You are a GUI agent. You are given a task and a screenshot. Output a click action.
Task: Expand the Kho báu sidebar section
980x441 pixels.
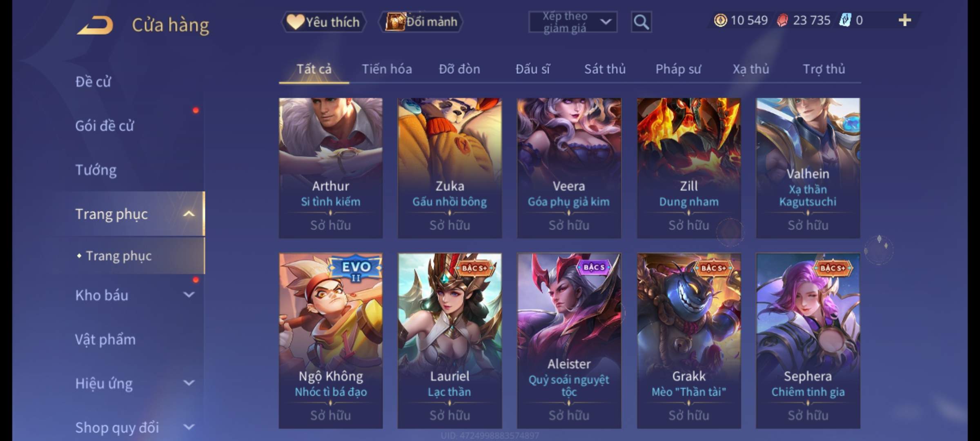point(189,295)
